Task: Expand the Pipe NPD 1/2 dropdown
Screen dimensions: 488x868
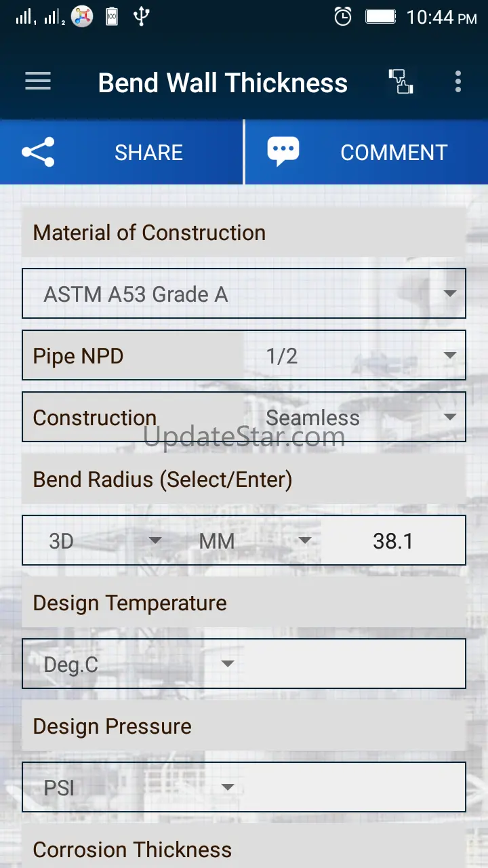Action: (x=355, y=355)
